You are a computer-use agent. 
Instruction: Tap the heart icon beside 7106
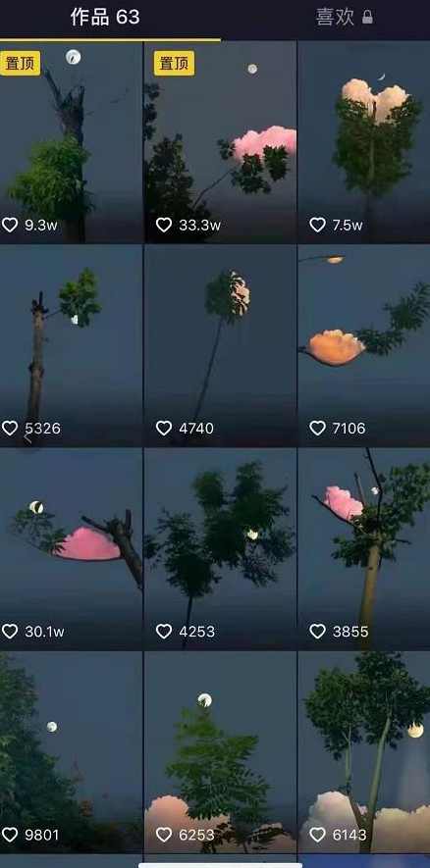pyautogui.click(x=317, y=428)
